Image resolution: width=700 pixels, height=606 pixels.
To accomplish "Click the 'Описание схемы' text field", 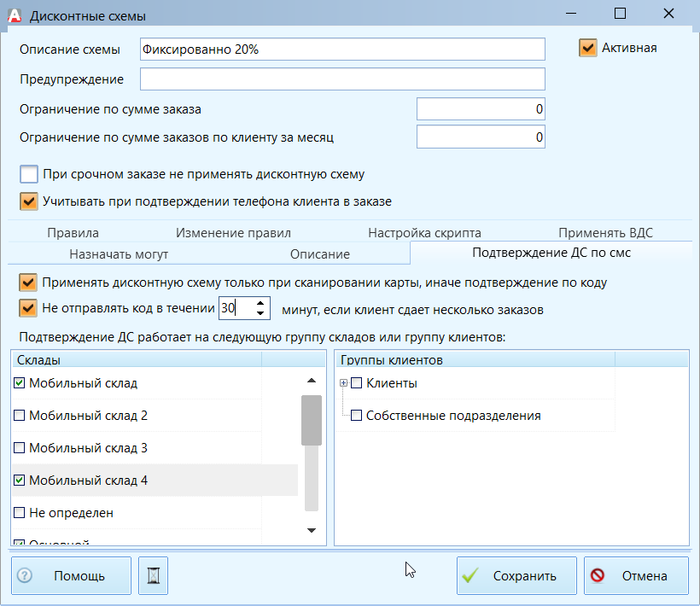I will point(342,50).
